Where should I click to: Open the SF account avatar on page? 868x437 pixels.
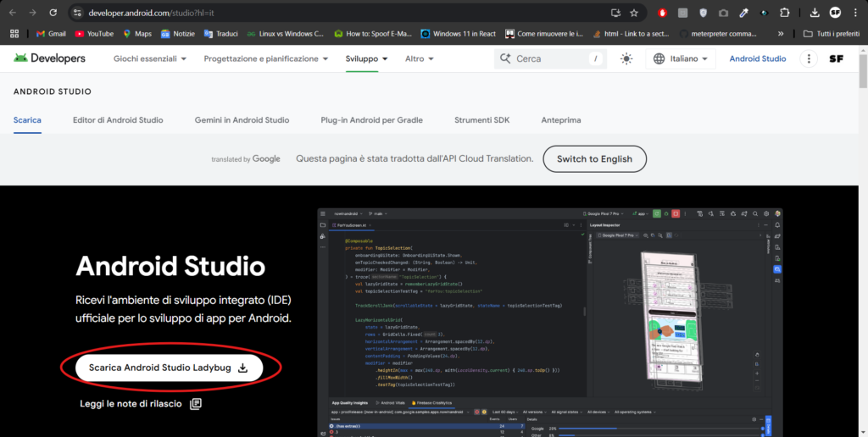(837, 58)
